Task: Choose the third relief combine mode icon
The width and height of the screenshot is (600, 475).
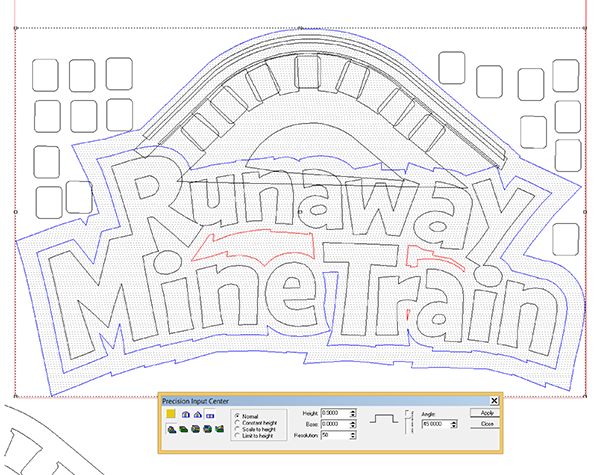Action: [x=196, y=429]
